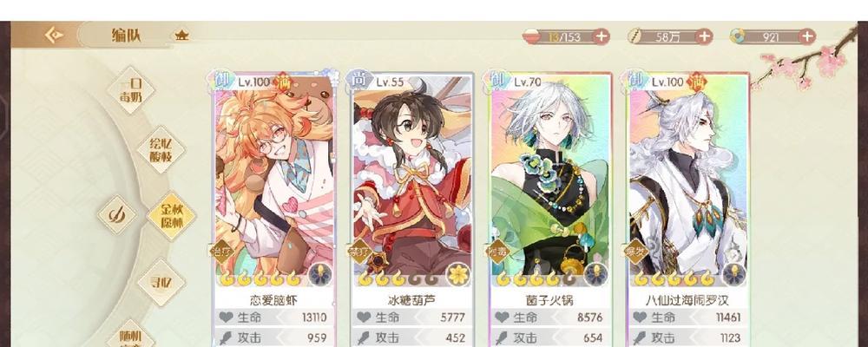This screenshot has width=868, height=347.
Task: Open the 八仙过海闹罗汉 character card
Action: tap(688, 209)
